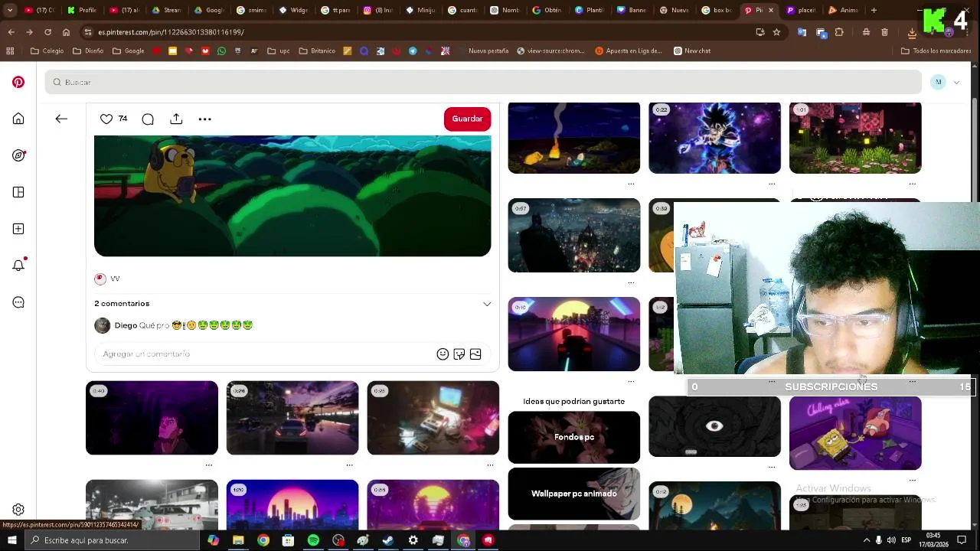The width and height of the screenshot is (980, 551).
Task: Click the Pinterest logo in the sidebar
Action: point(18,82)
